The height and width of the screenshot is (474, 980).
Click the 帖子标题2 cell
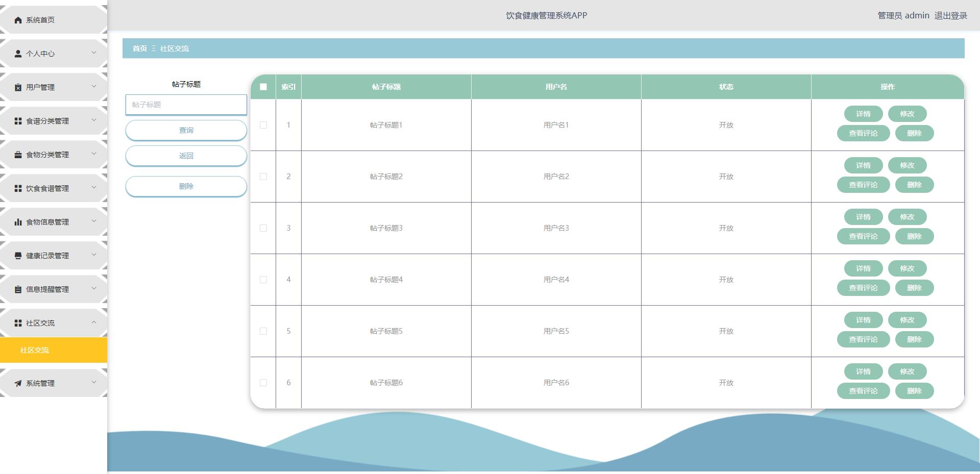[x=386, y=177]
